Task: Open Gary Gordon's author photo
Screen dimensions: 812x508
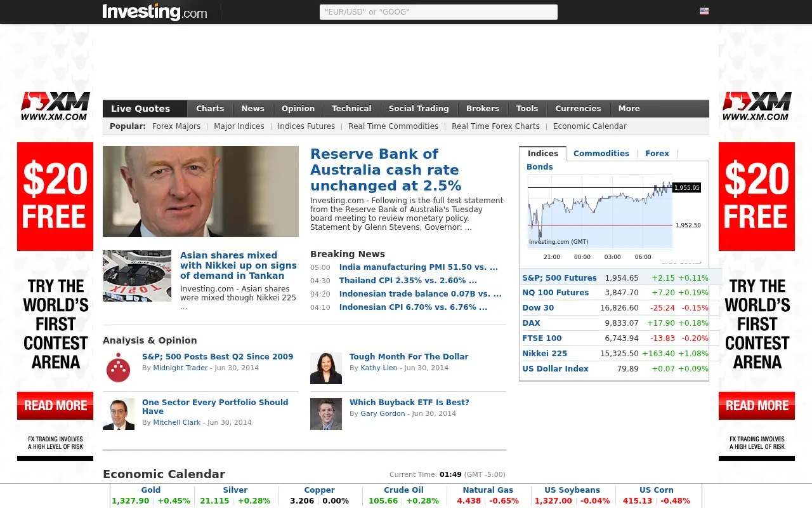Action: [x=326, y=414]
